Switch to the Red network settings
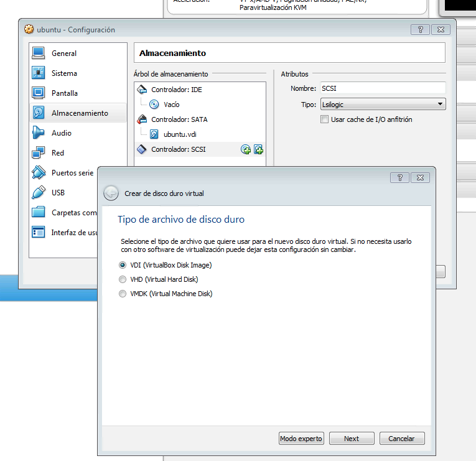The image size is (476, 461). (x=57, y=153)
